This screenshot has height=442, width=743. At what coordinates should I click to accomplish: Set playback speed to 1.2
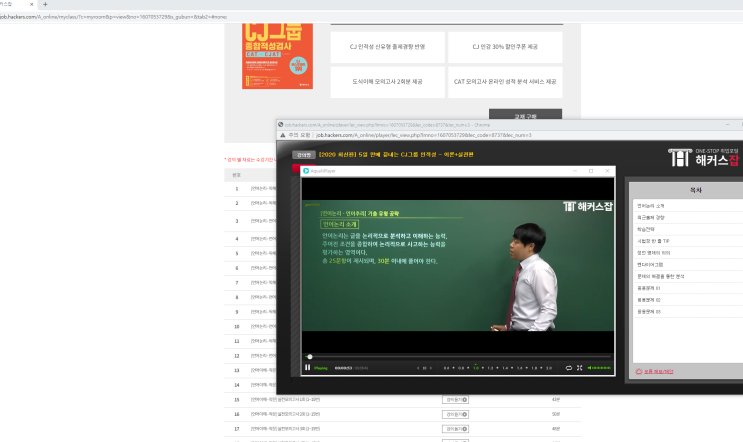[x=490, y=368]
